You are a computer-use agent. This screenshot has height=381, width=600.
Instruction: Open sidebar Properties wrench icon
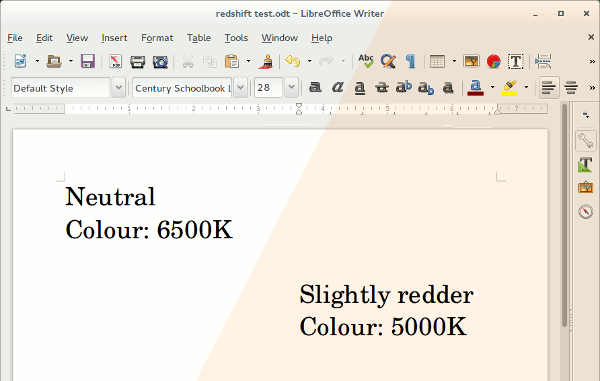[585, 141]
